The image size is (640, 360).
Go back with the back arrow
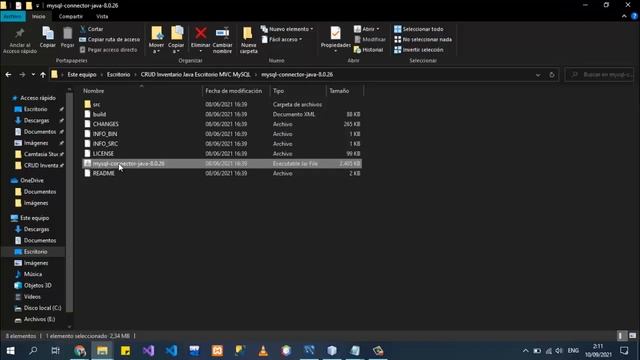[x=8, y=75]
